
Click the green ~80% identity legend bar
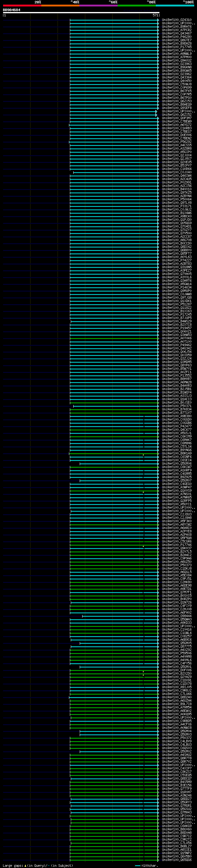(137, 6)
